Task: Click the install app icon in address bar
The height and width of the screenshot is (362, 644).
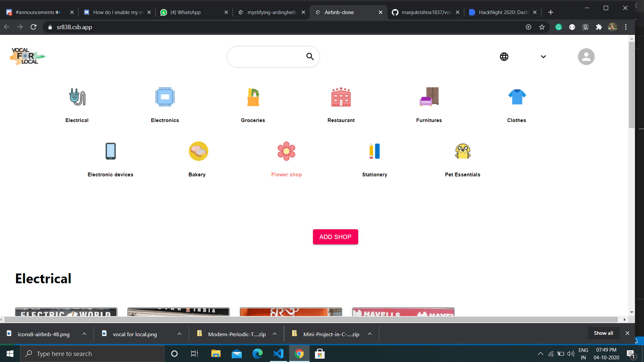Action: point(529,27)
